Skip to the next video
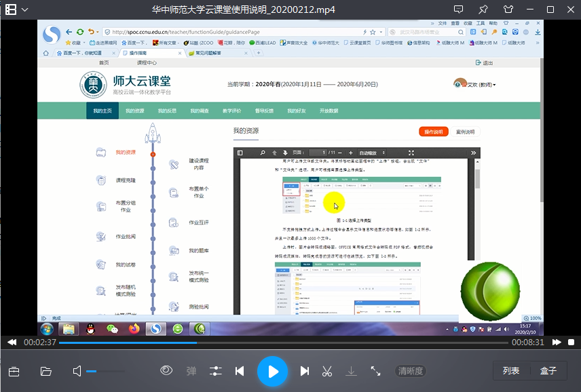The image size is (581, 392). [x=305, y=371]
